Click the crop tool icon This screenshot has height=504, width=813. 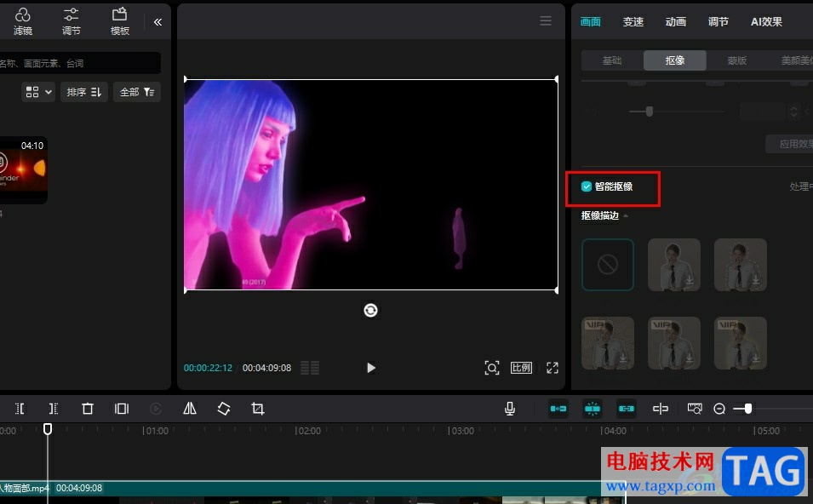coord(258,409)
